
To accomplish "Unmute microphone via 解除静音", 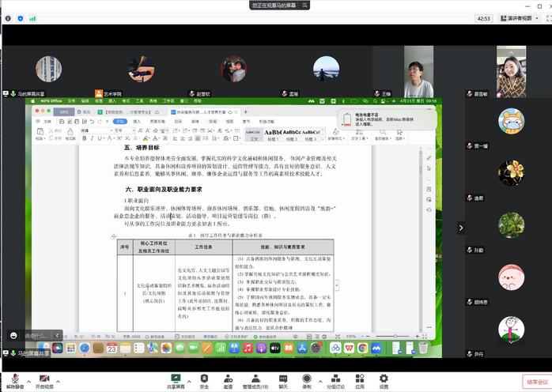I will [13, 380].
